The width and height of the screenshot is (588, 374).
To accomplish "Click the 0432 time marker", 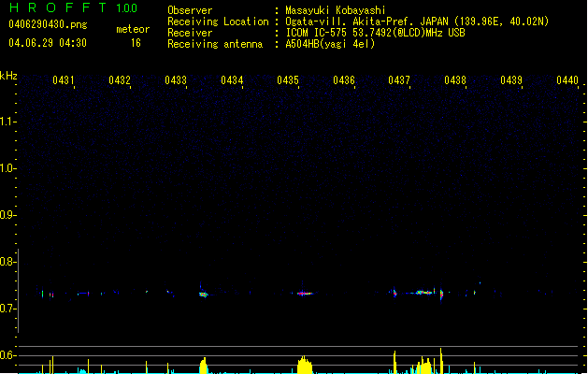I will [120, 79].
